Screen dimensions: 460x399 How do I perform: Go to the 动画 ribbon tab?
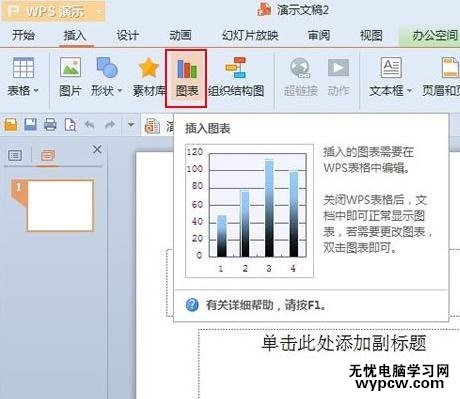coord(180,35)
